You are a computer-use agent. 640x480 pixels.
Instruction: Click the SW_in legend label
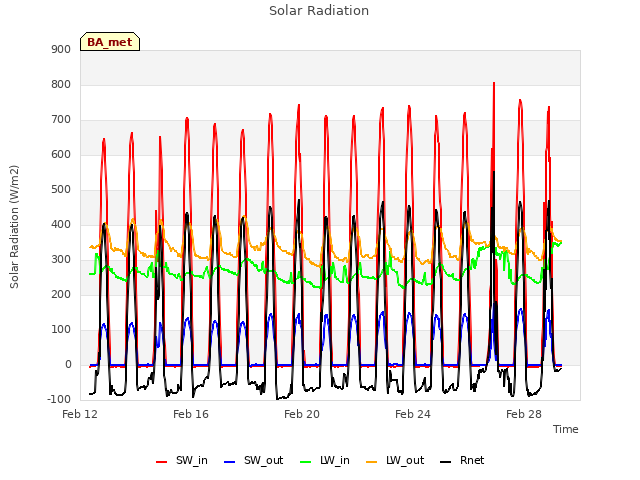[191, 460]
